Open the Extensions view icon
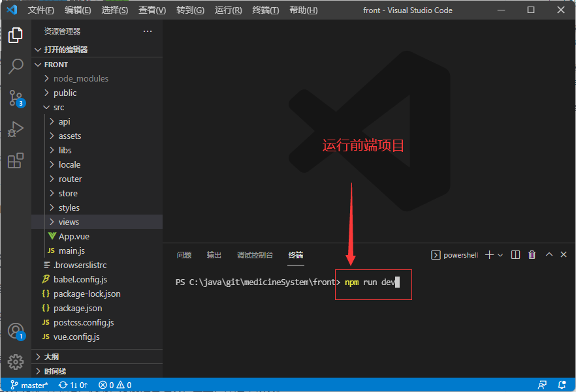 (x=16, y=160)
